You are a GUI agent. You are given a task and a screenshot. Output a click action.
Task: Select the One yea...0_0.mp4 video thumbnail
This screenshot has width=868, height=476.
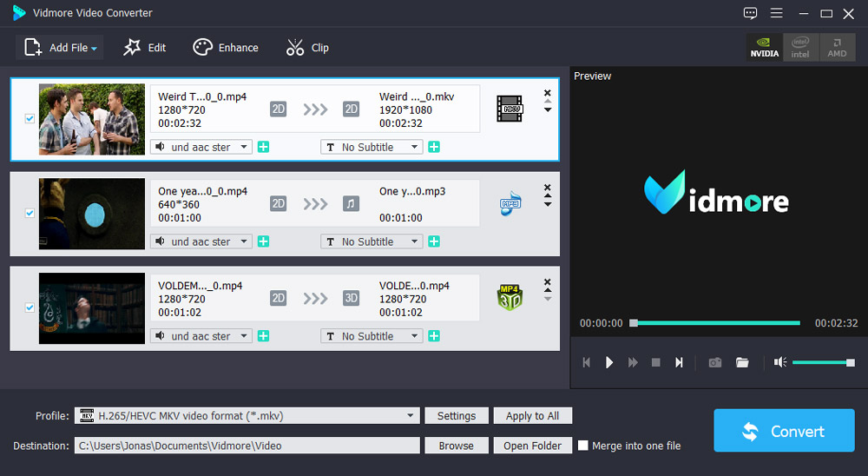[92, 214]
